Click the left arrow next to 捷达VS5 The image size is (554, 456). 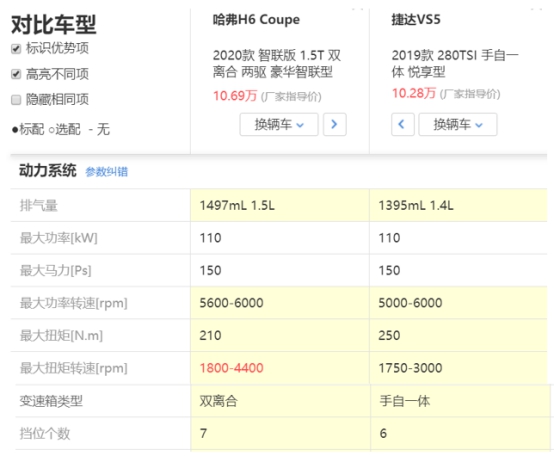click(402, 124)
